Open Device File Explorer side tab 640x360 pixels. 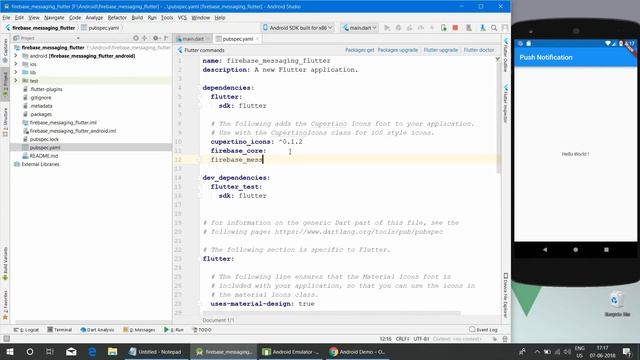click(505, 296)
